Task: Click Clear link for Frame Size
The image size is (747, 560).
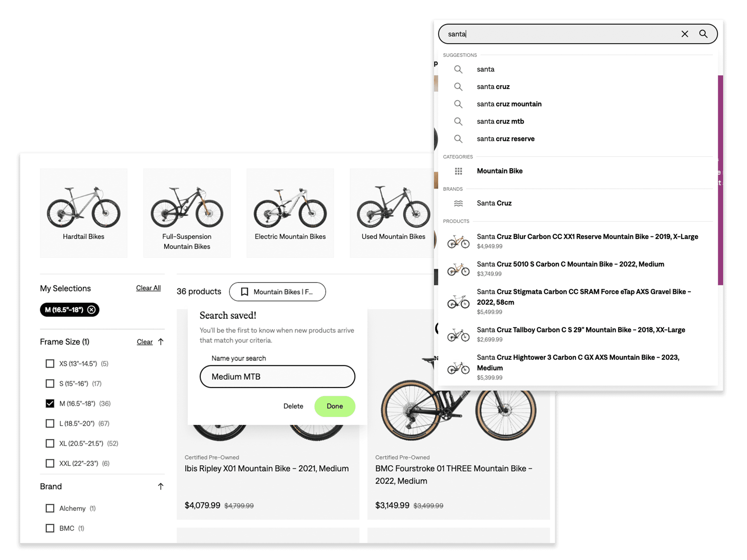Action: 145,342
